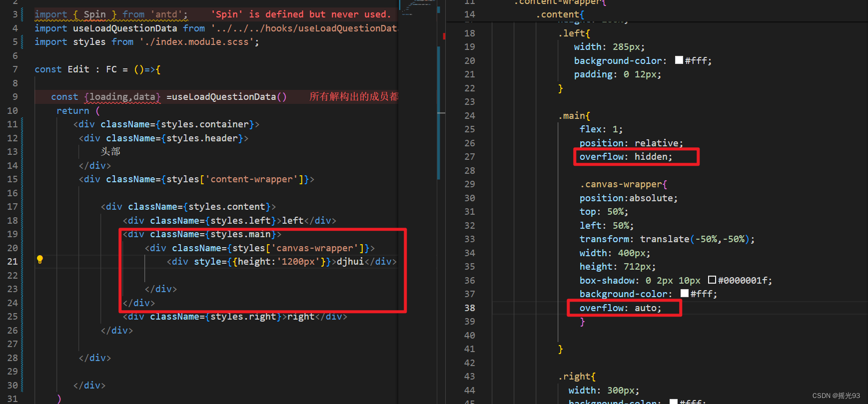Open the #fff color swatch on line 37
The width and height of the screenshot is (868, 404).
pyautogui.click(x=685, y=293)
